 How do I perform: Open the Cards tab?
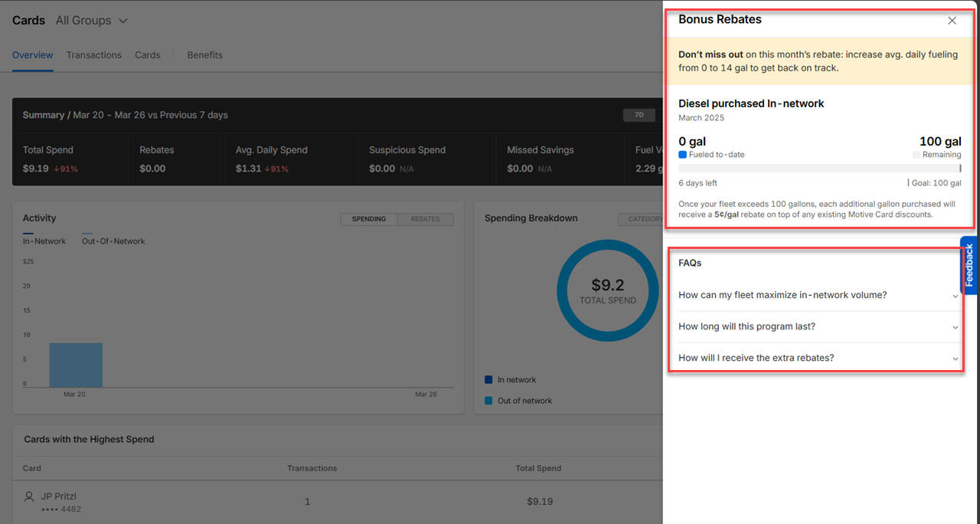[x=148, y=55]
